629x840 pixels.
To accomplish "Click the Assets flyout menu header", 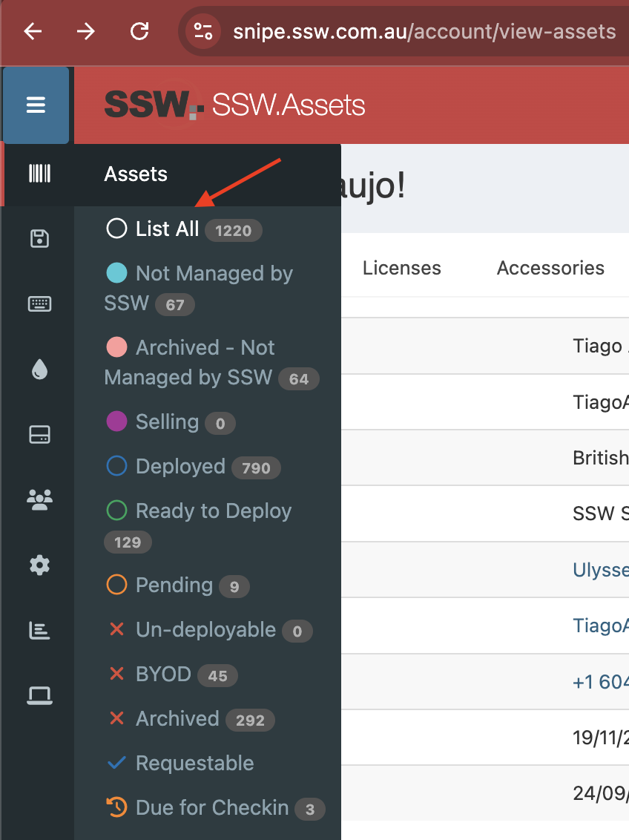I will (x=208, y=174).
